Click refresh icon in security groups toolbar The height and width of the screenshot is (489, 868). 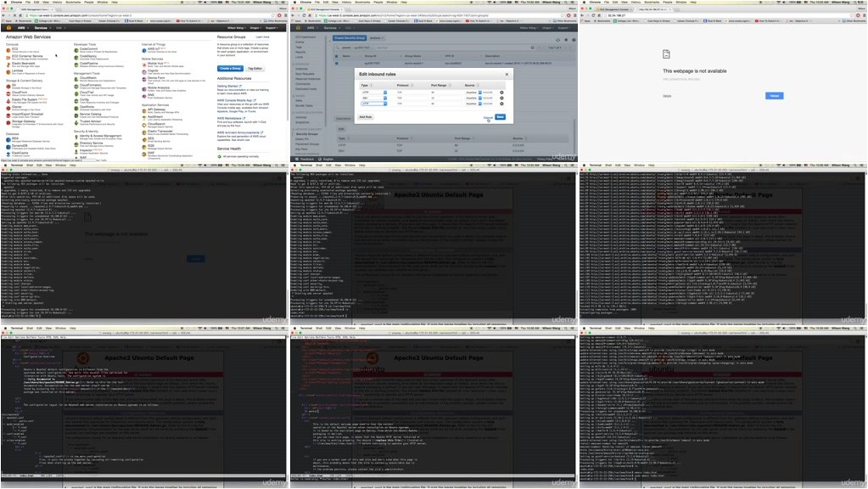(558, 40)
